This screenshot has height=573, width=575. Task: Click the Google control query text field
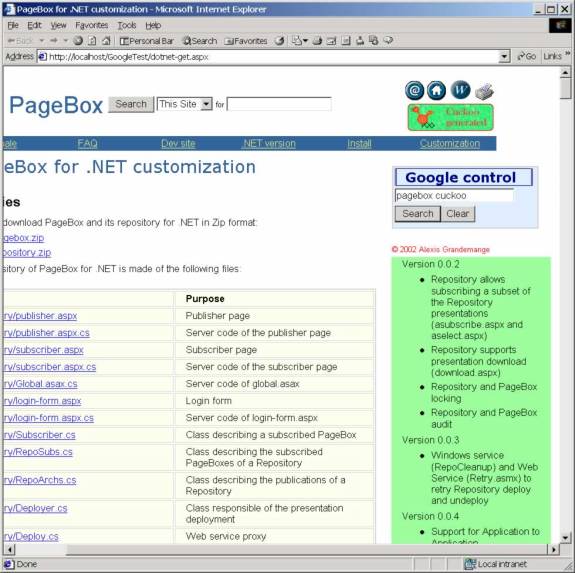coord(454,196)
